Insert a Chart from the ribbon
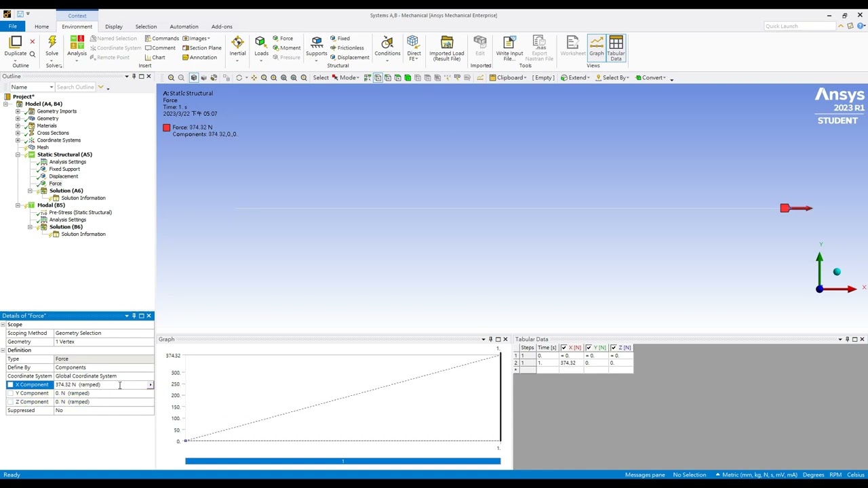868x488 pixels. (x=155, y=58)
